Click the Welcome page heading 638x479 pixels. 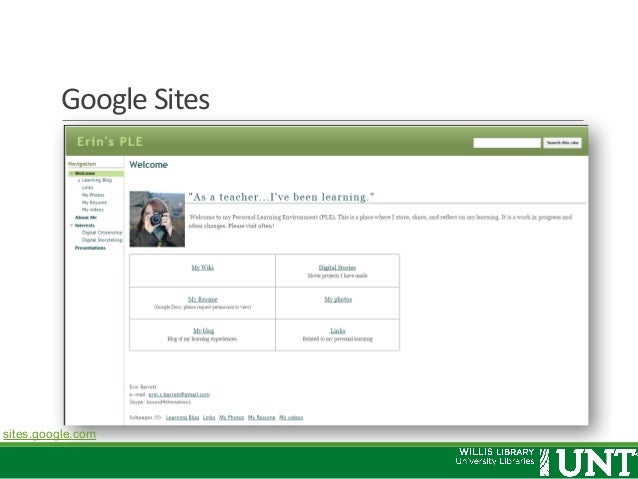click(149, 165)
